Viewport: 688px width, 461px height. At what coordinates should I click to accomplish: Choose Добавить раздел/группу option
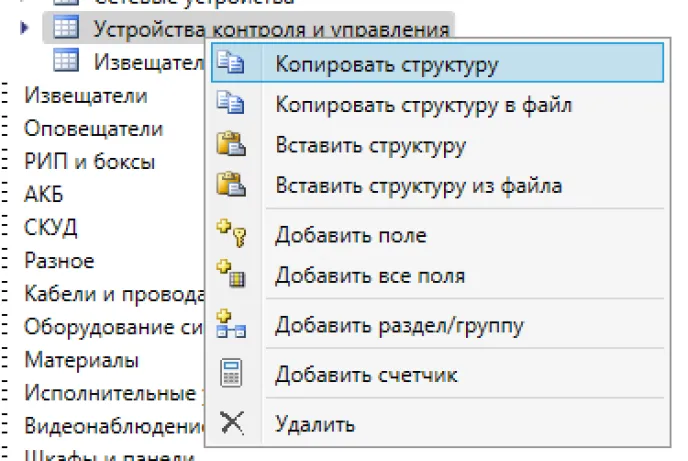[399, 325]
